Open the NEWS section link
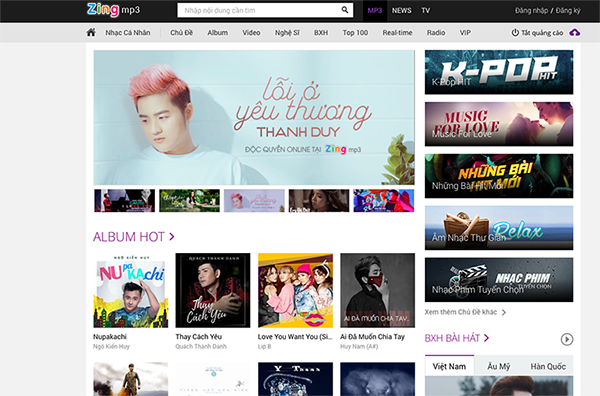 point(401,11)
